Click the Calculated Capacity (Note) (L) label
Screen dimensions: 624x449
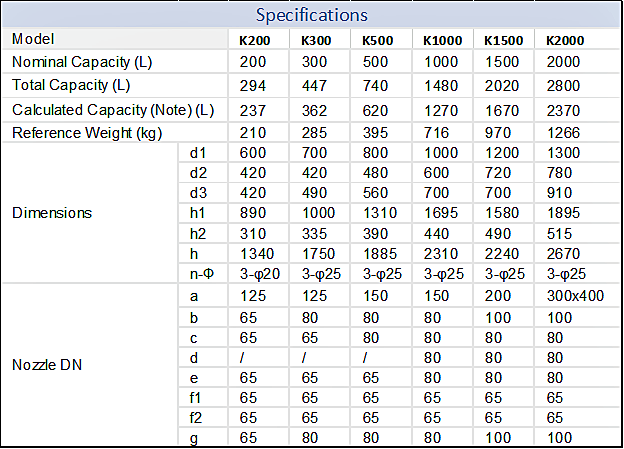[x=113, y=110]
